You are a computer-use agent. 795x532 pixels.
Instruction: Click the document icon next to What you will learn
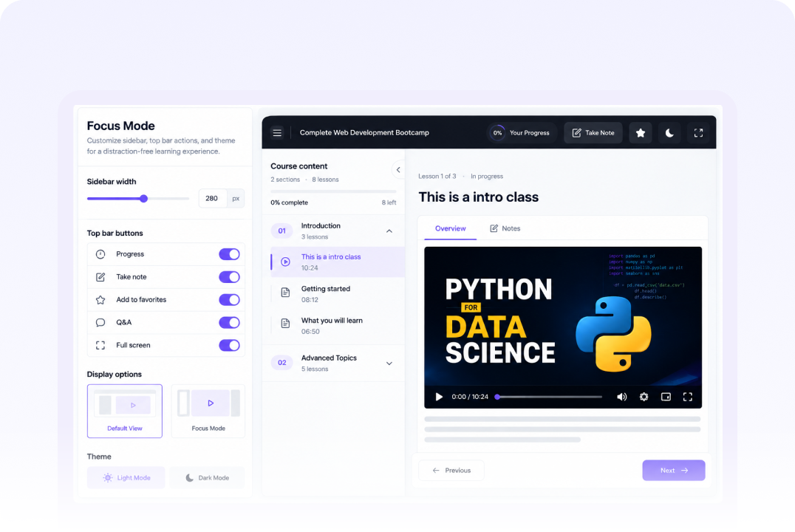[x=285, y=324]
